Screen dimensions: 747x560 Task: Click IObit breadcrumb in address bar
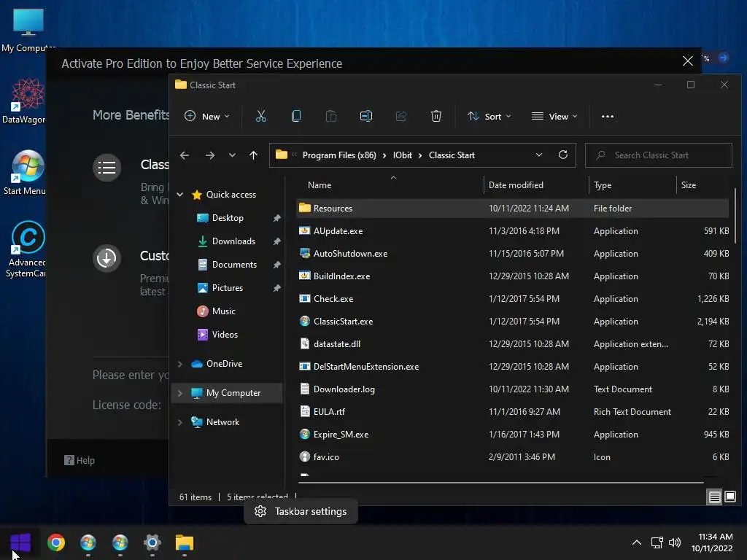coord(403,155)
